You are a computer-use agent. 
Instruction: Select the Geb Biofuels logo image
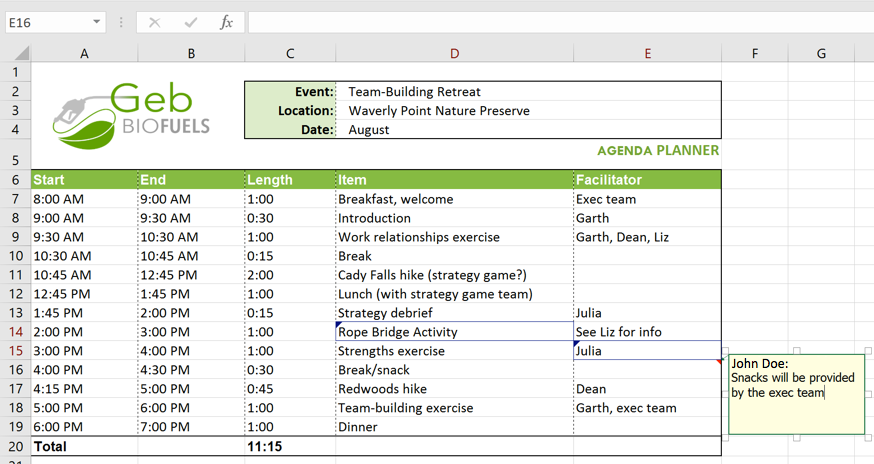(x=132, y=112)
